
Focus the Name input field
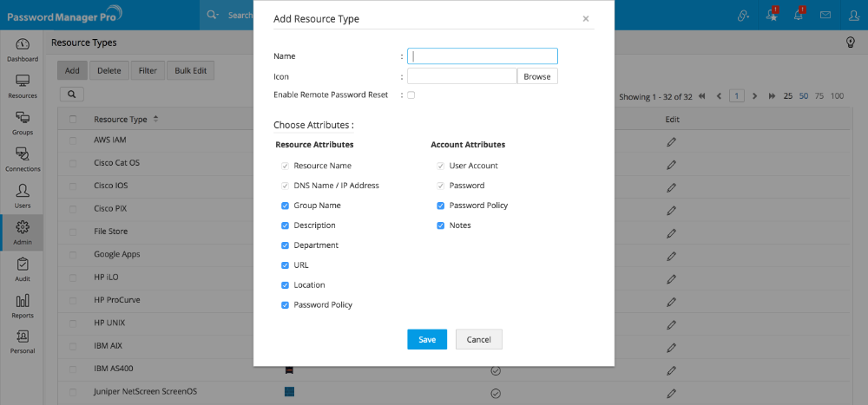(482, 56)
